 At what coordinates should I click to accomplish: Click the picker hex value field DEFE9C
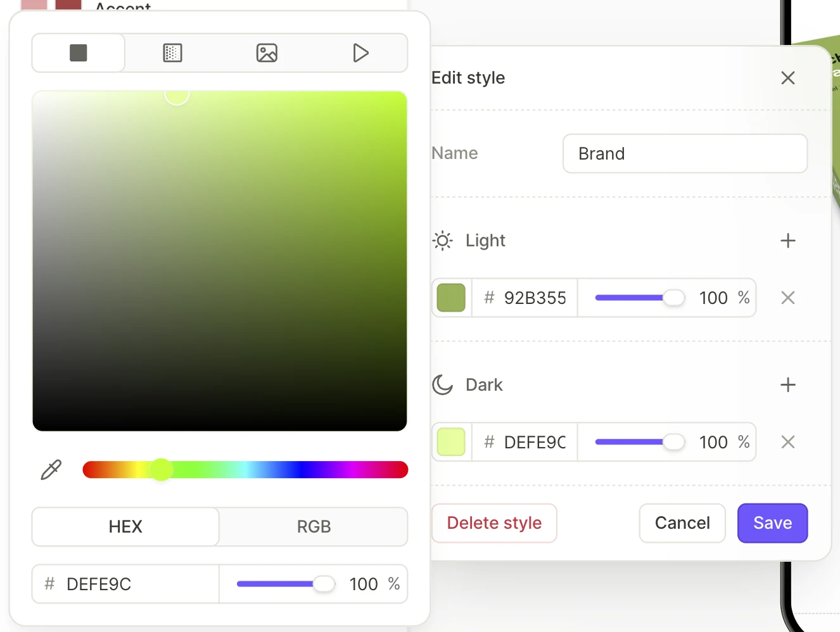coord(125,584)
